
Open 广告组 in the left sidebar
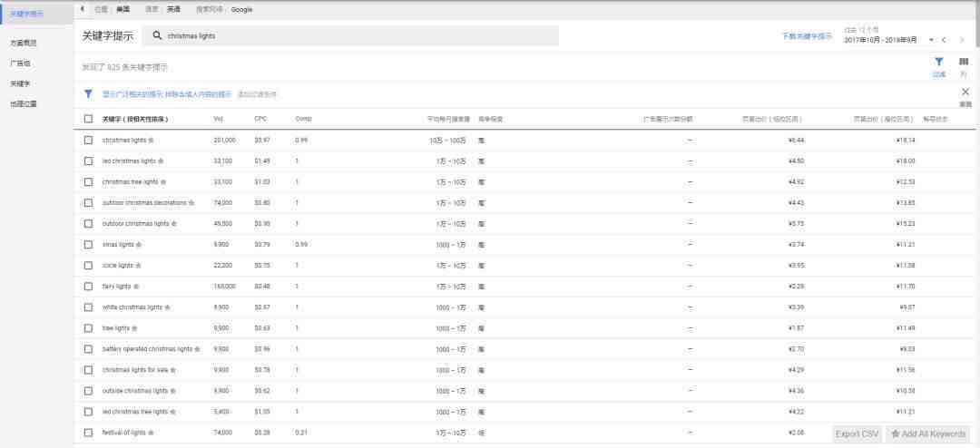point(20,63)
